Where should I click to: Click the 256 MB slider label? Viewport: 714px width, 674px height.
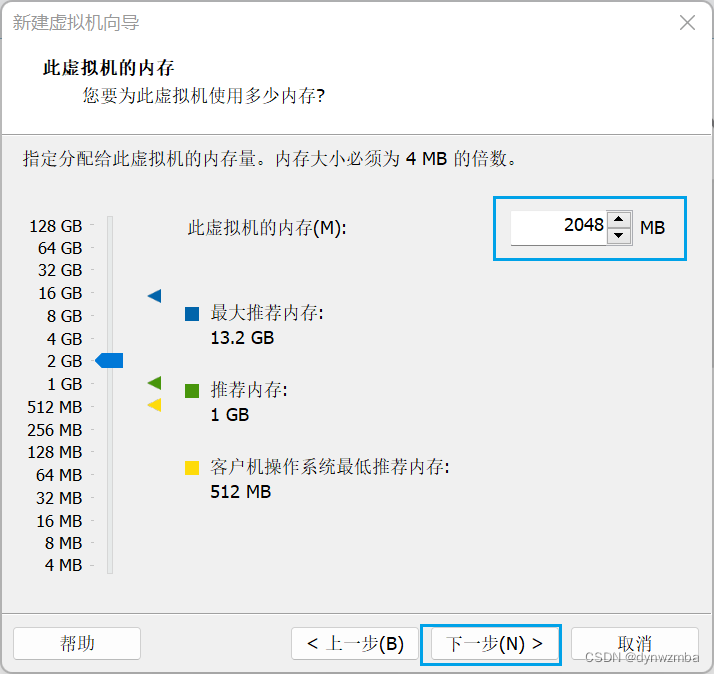[x=55, y=429]
